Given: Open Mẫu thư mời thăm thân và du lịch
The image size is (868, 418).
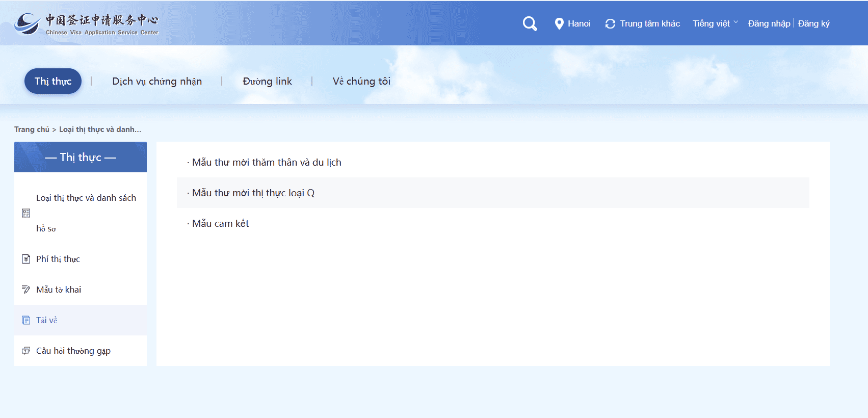Looking at the screenshot, I should pos(267,162).
